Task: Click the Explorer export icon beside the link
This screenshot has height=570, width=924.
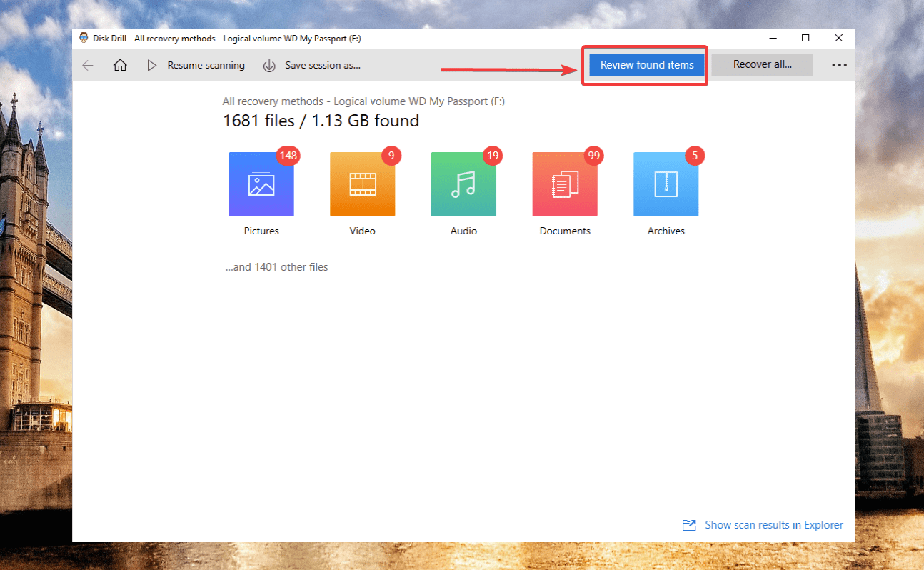Action: click(x=689, y=525)
